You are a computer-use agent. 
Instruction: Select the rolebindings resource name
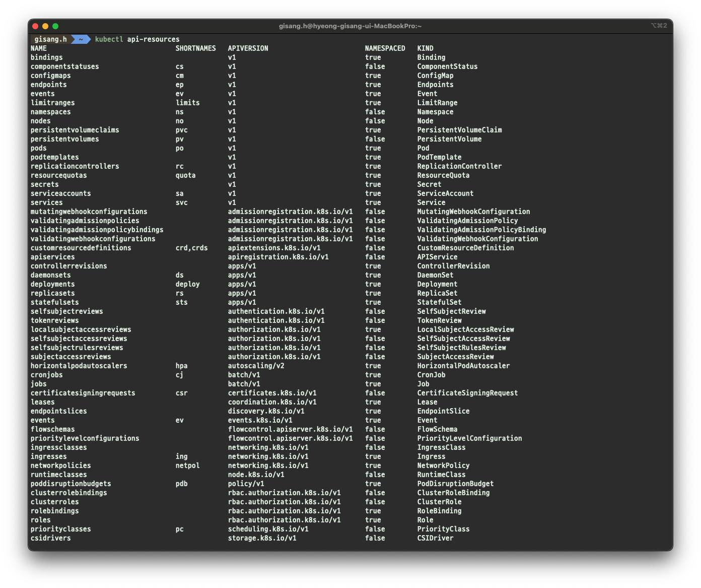tap(55, 511)
